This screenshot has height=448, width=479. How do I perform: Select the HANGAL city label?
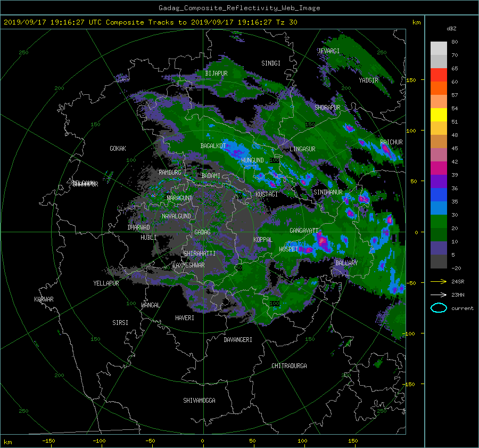pyautogui.click(x=150, y=305)
